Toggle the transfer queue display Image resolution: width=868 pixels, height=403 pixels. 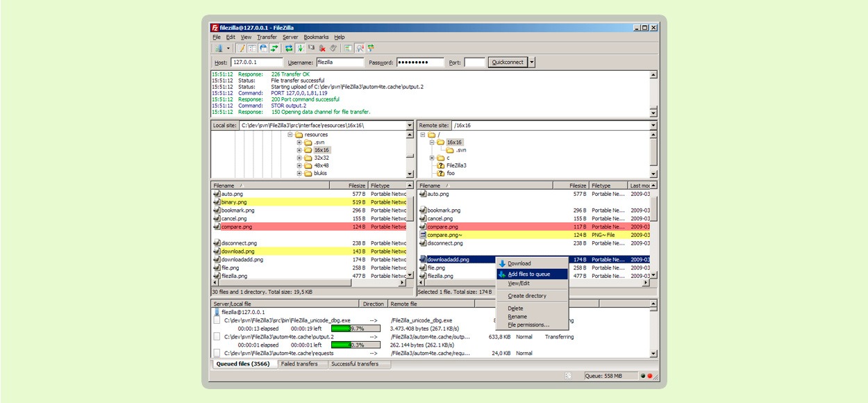[x=274, y=49]
